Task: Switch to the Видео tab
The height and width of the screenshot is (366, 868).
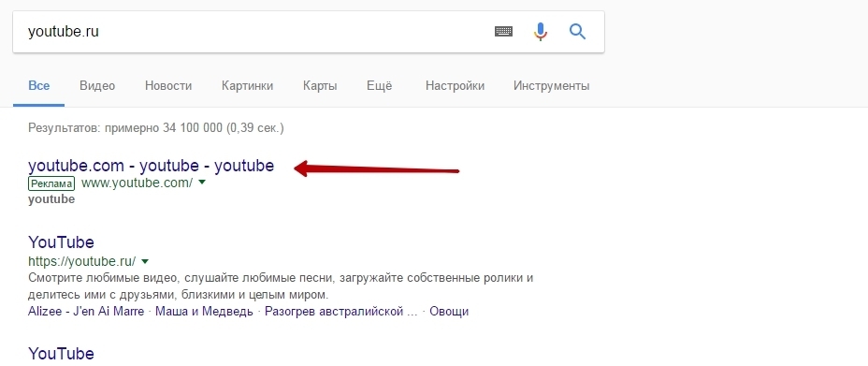Action: [x=97, y=86]
